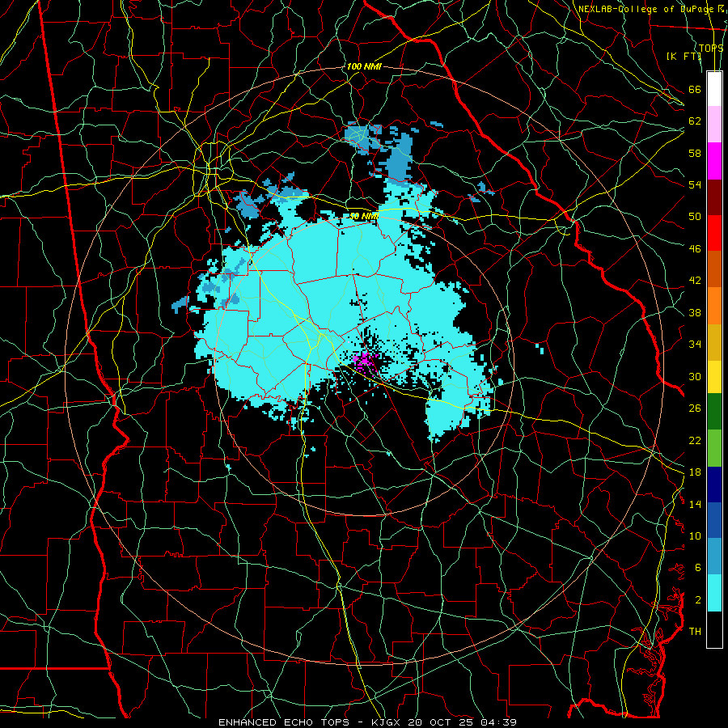Click the steel blue 14 kft swatch
Image resolution: width=728 pixels, height=728 pixels.
tap(714, 557)
